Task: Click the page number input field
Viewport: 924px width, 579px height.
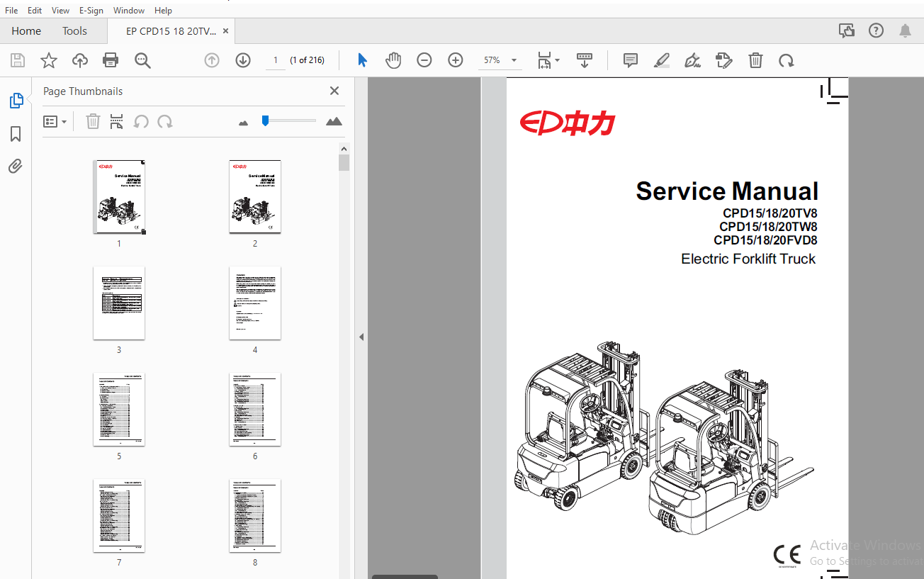Action: click(275, 61)
